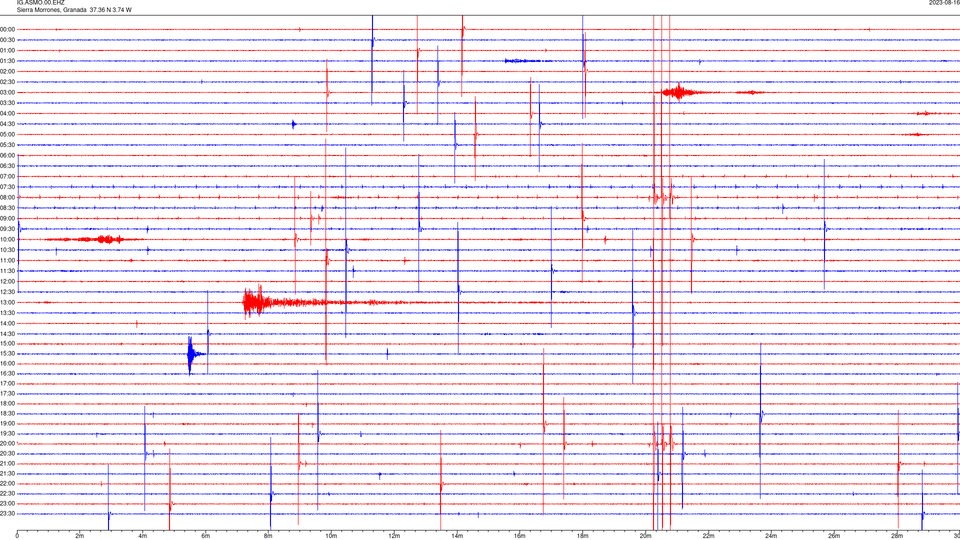The width and height of the screenshot is (960, 540).
Task: Click the 8m tick label on time axis
Action: click(x=268, y=536)
